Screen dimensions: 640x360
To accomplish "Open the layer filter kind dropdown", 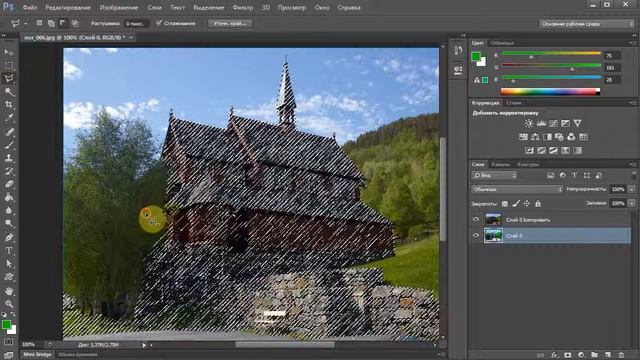I will [494, 176].
